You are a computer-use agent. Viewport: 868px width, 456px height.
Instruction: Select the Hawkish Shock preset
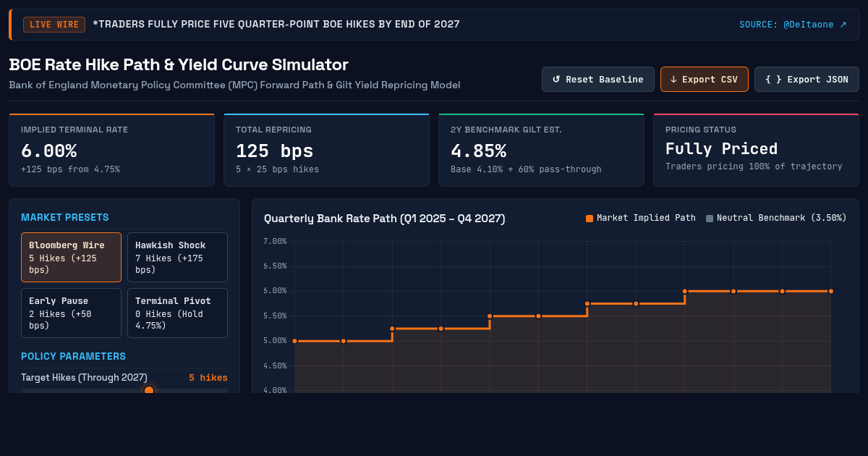(x=177, y=257)
